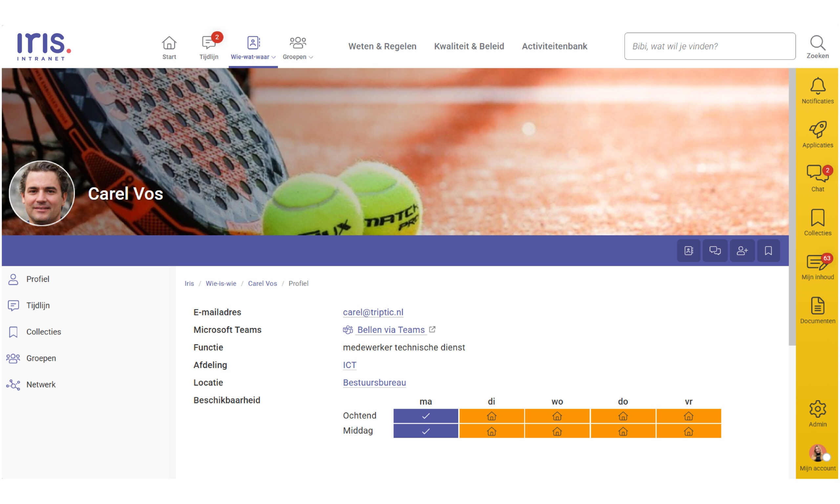The image size is (840, 504).
Task: Open Documenten file icon
Action: tap(818, 305)
